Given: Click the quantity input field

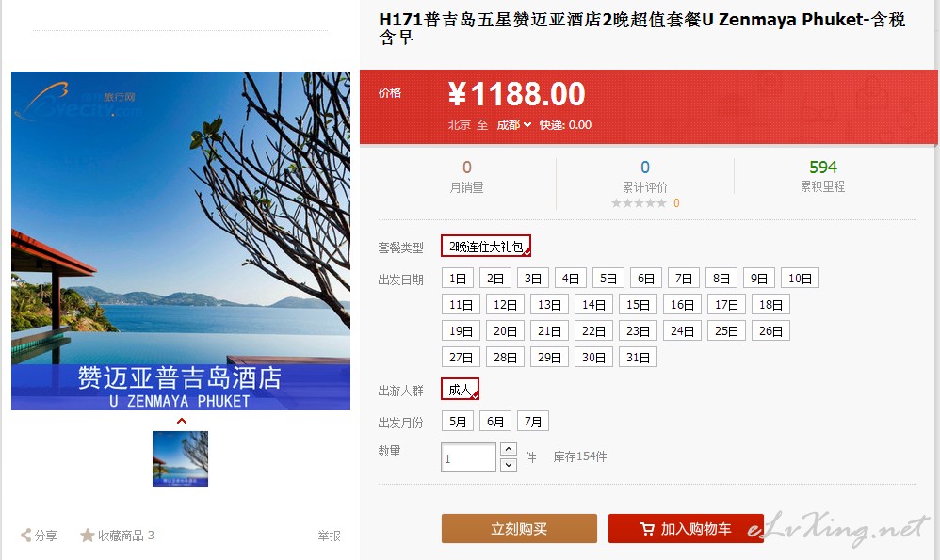Looking at the screenshot, I should point(468,457).
